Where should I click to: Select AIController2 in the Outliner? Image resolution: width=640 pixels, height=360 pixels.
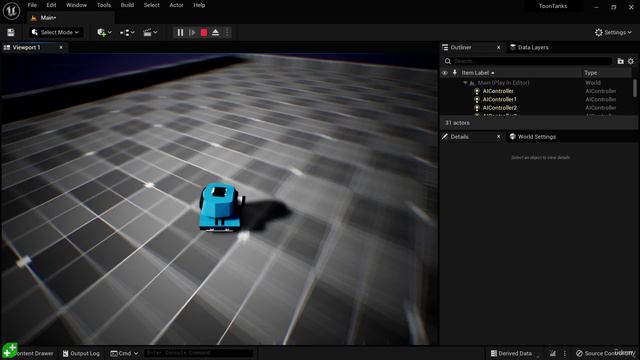click(500, 108)
